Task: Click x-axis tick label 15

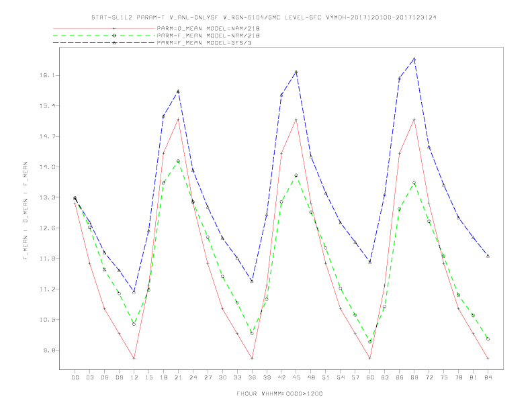Action: [148, 377]
